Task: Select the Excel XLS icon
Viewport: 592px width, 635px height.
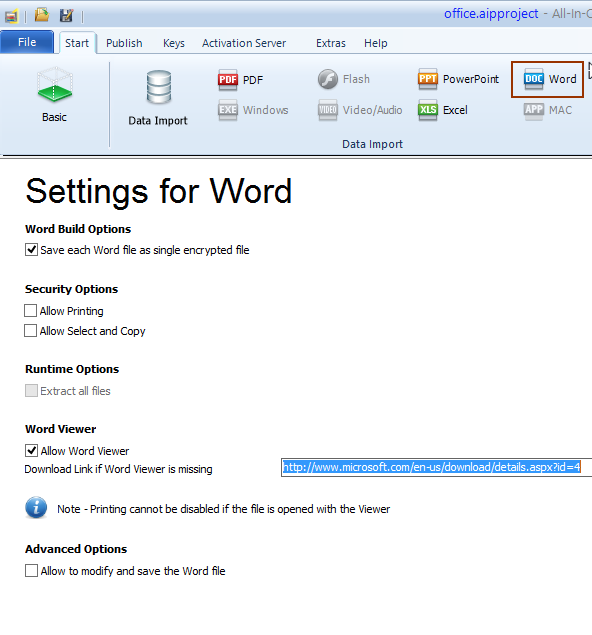Action: tap(428, 110)
